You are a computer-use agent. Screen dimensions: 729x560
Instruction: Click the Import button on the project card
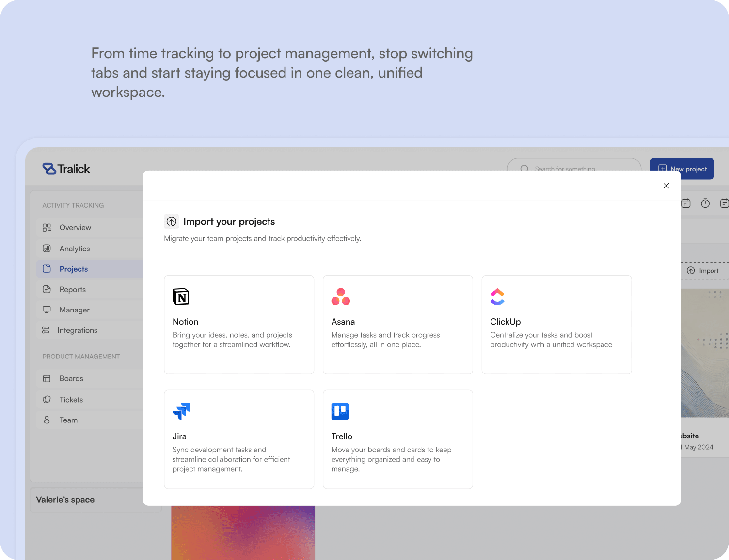pos(704,271)
